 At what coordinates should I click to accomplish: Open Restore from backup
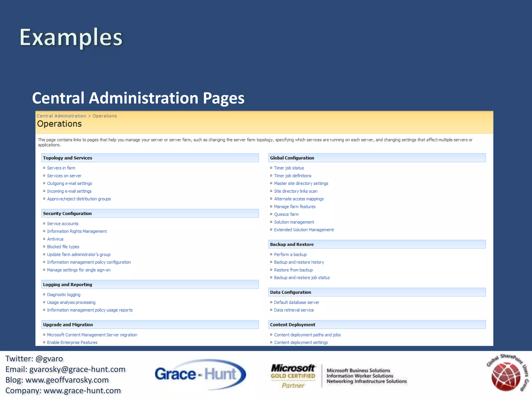(x=293, y=270)
